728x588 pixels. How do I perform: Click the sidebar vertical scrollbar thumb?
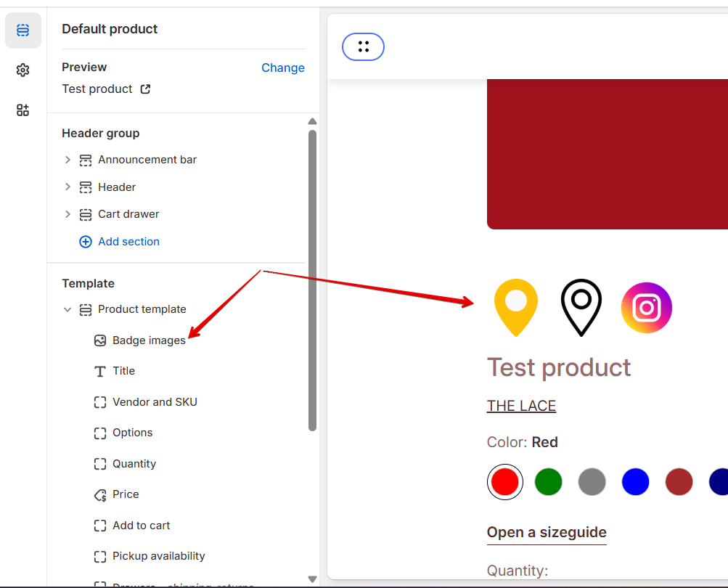coord(312,280)
